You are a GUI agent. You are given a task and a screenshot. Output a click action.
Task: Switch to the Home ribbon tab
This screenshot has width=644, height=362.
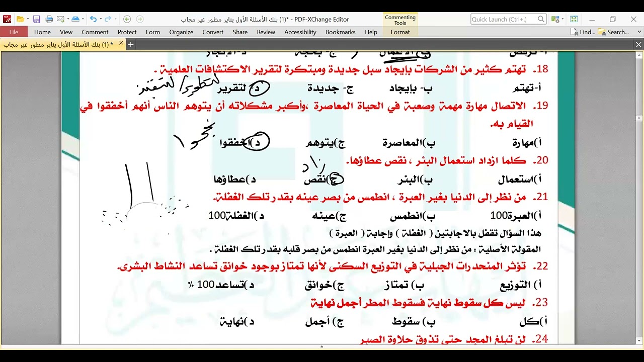pos(42,32)
